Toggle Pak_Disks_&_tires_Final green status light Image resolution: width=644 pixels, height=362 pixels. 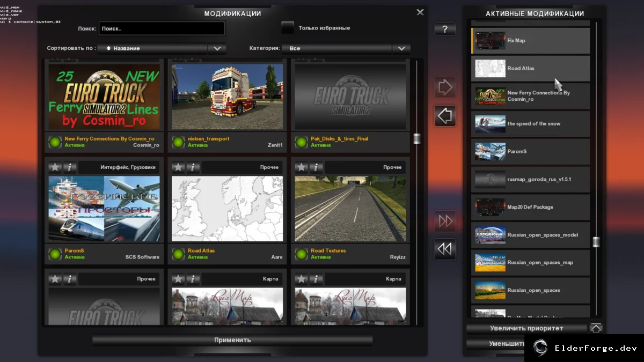(x=302, y=142)
